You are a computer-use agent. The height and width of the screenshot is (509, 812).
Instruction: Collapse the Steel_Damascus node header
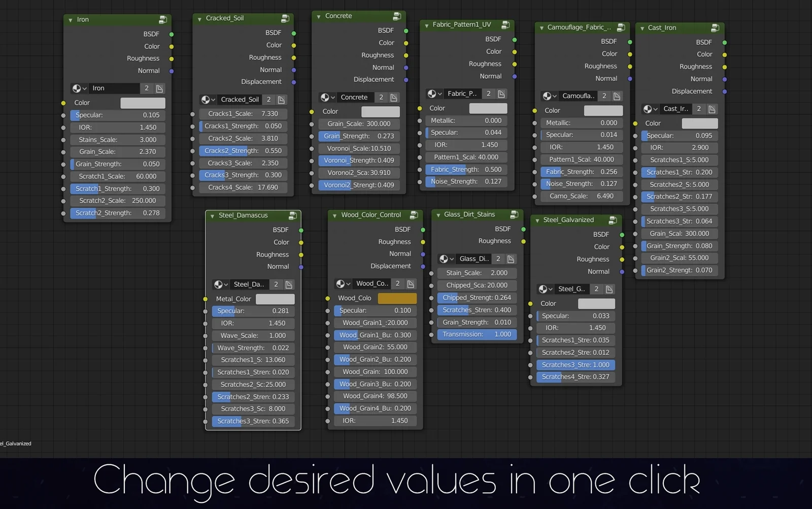pyautogui.click(x=212, y=215)
